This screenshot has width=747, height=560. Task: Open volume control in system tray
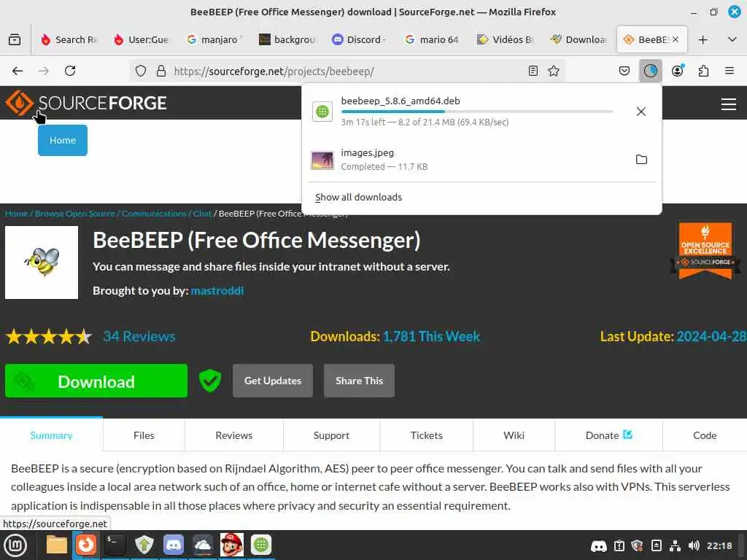tap(694, 545)
